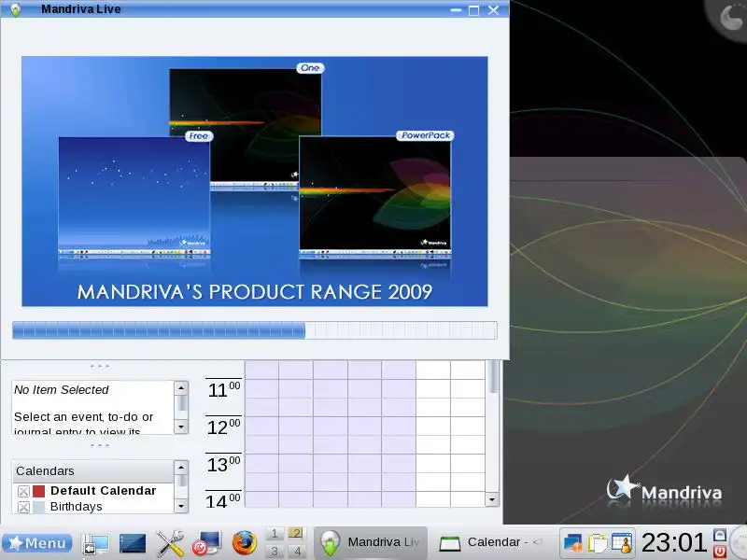Viewport: 747px width, 560px height.
Task: Click the 14:00 time label
Action: pos(224,501)
